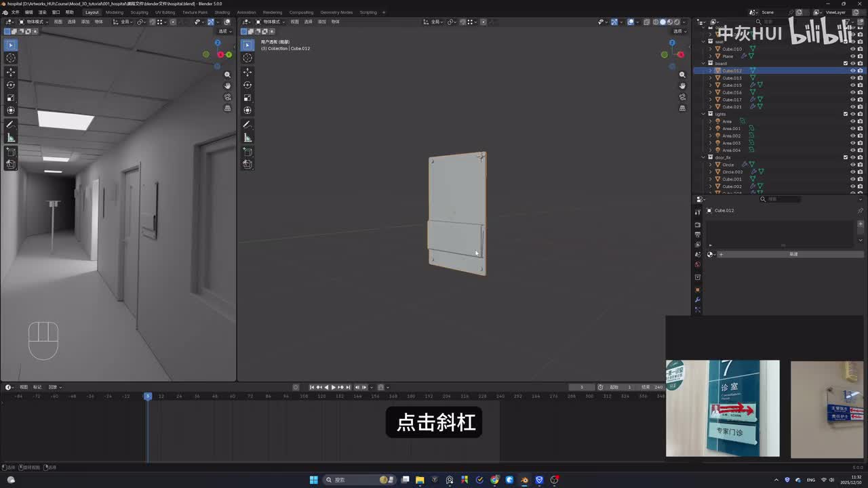Open the Render properties tab
Screen dimensions: 868x488
coord(697,224)
